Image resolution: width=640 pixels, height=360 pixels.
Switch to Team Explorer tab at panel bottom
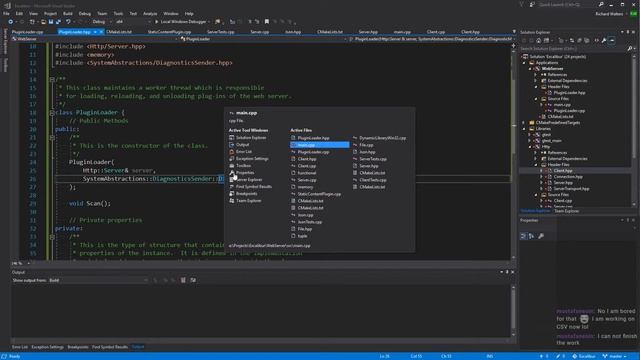(566, 211)
